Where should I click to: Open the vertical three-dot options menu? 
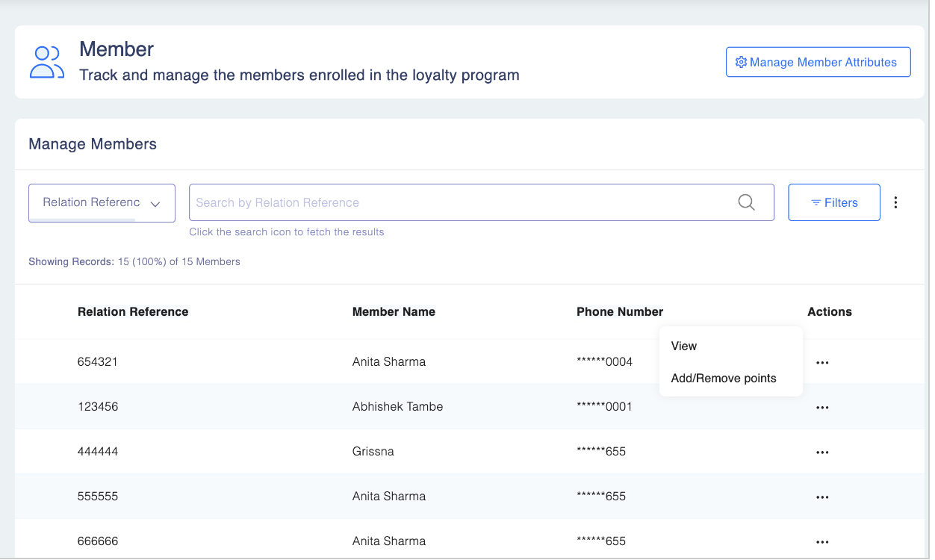click(x=896, y=202)
